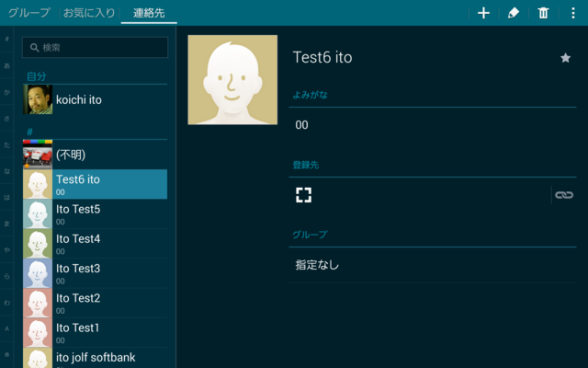Jump to な in the index bar

point(6,171)
